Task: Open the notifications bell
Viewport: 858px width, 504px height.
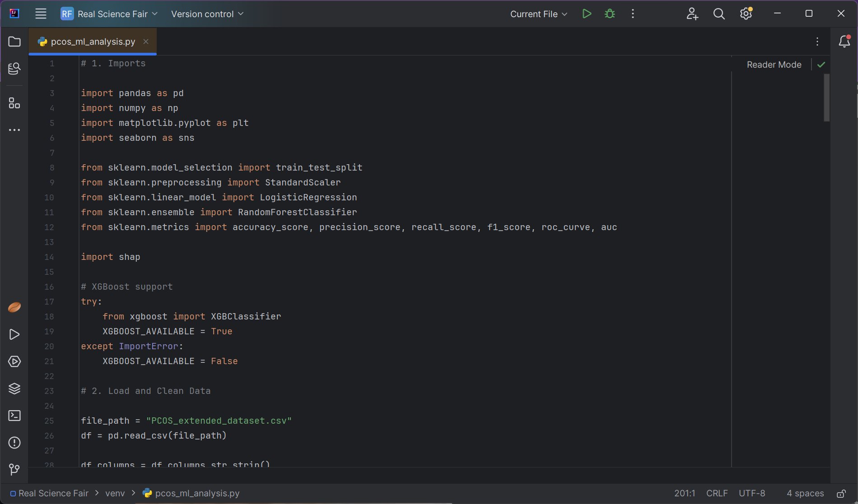Action: 844,42
